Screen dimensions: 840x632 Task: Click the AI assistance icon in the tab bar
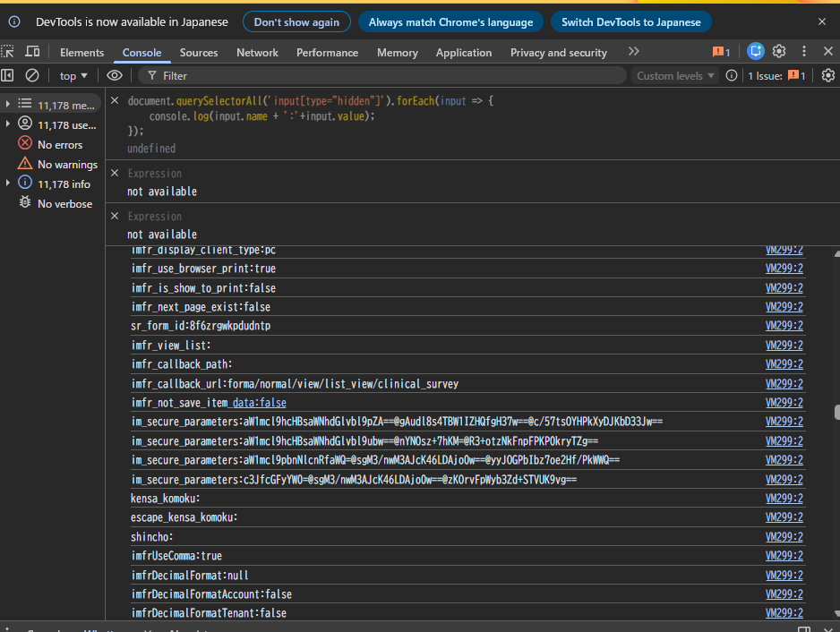[756, 52]
